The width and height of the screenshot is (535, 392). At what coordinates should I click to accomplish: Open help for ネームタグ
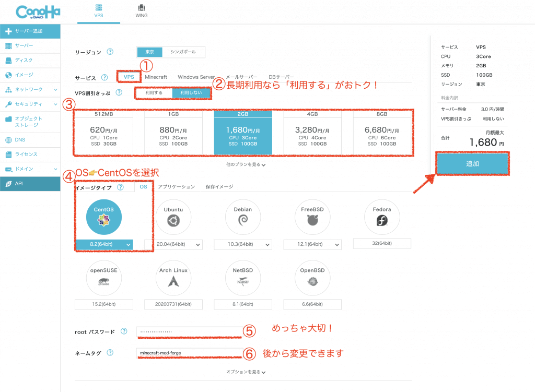point(110,352)
